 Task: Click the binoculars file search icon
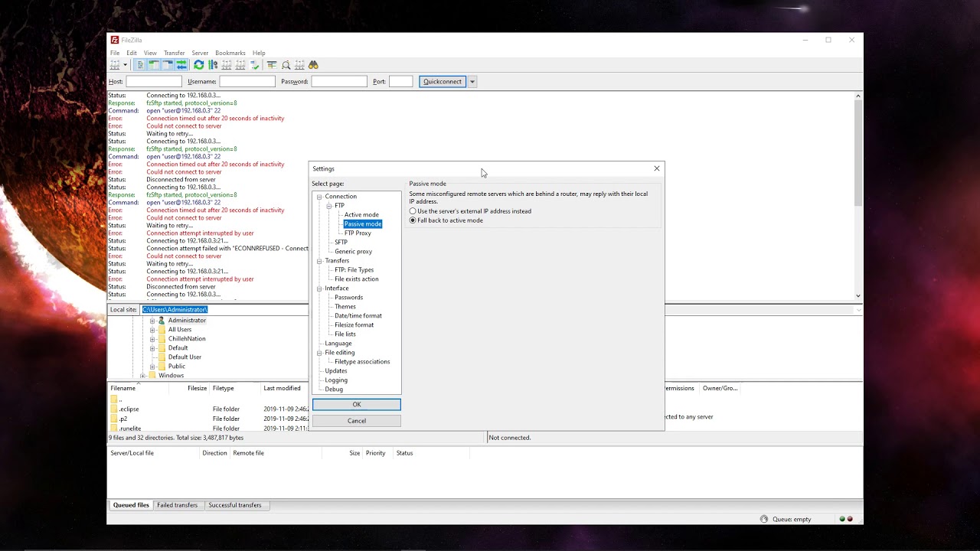[314, 65]
